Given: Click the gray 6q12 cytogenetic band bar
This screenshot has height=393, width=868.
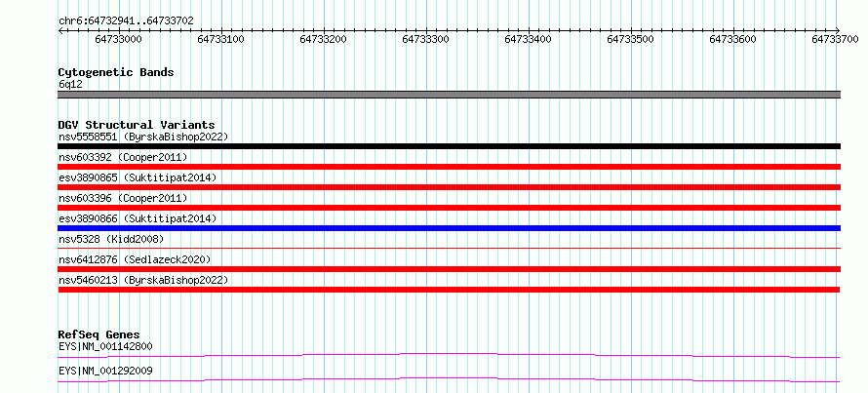Looking at the screenshot, I should 450,95.
